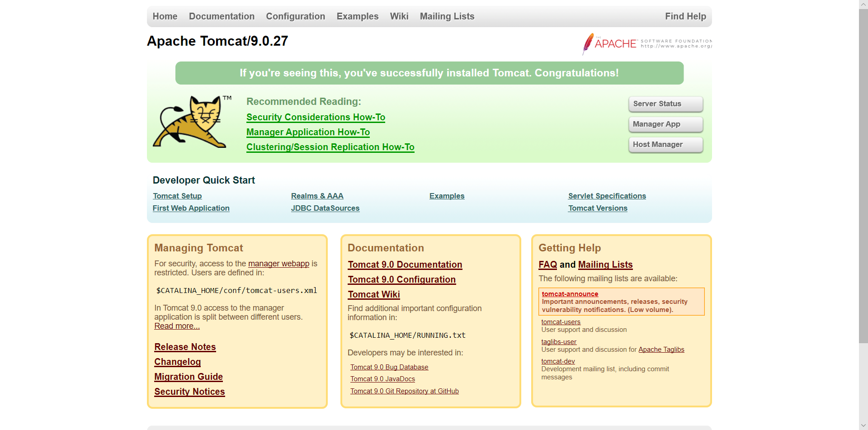Open Tomcat 9.0 Bug Database link
Image resolution: width=868 pixels, height=430 pixels.
point(389,367)
